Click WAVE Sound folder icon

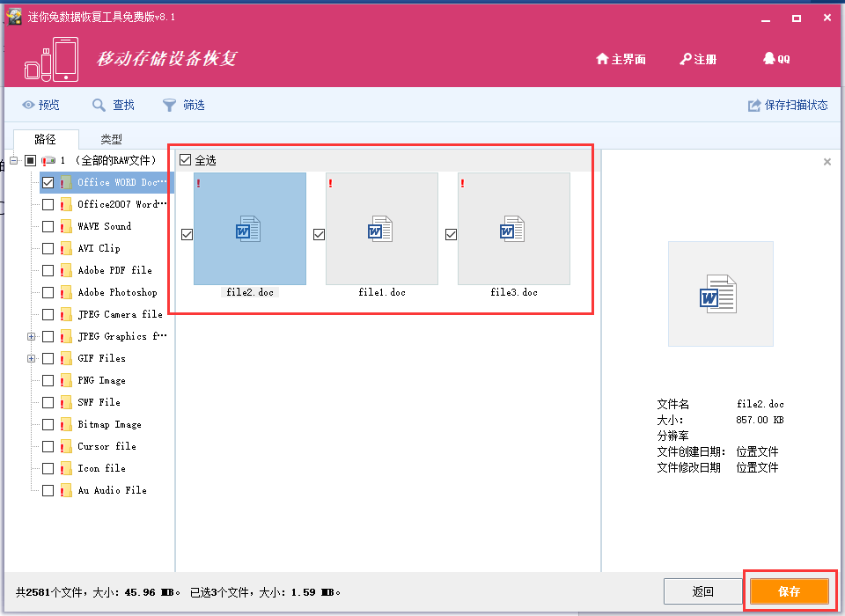(66, 226)
